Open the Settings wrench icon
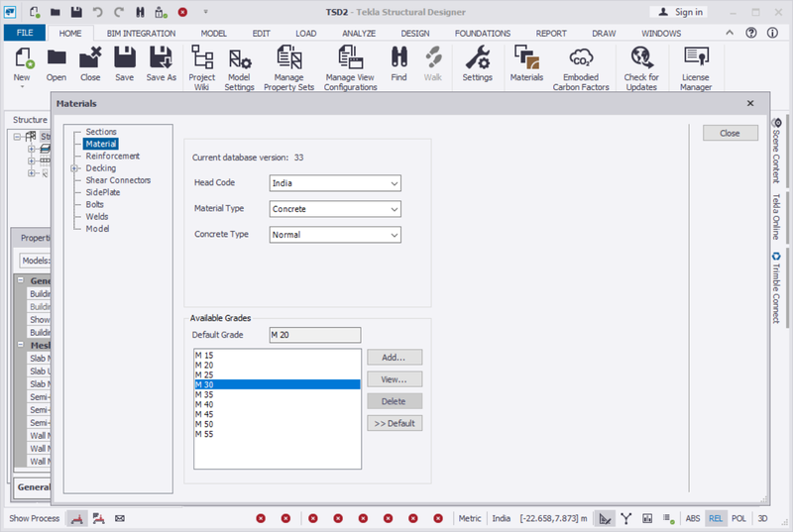Screen dimensions: 793x532 pyautogui.click(x=477, y=57)
